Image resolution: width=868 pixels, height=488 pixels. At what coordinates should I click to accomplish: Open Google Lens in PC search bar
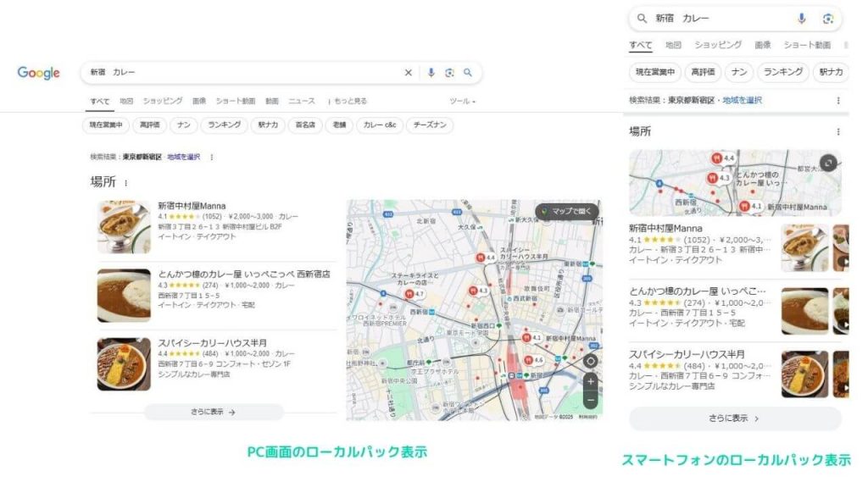click(449, 73)
